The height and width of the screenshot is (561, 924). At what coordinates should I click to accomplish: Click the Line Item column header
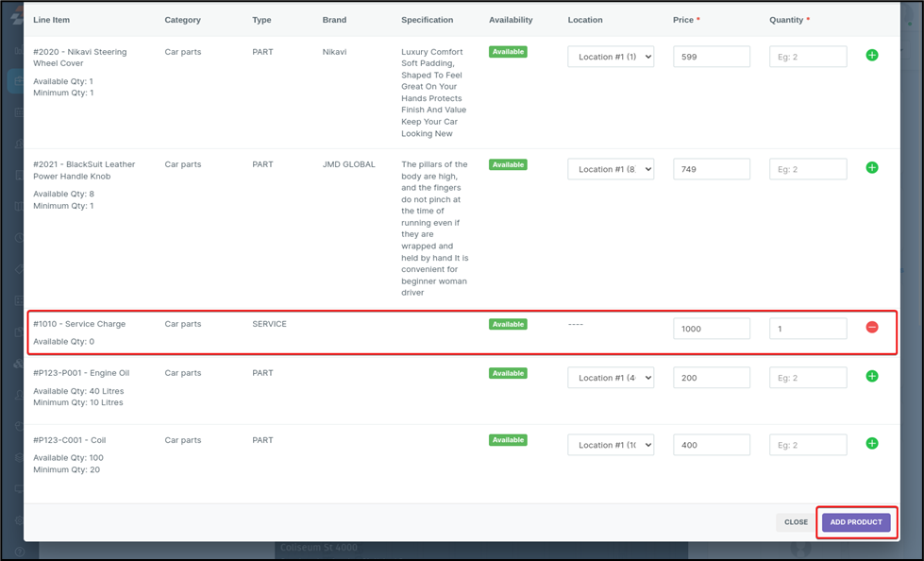(51, 20)
